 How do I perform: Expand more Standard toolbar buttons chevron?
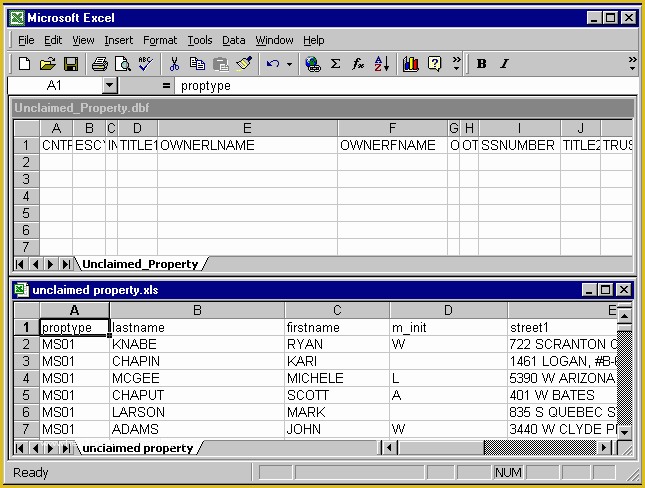pyautogui.click(x=457, y=64)
